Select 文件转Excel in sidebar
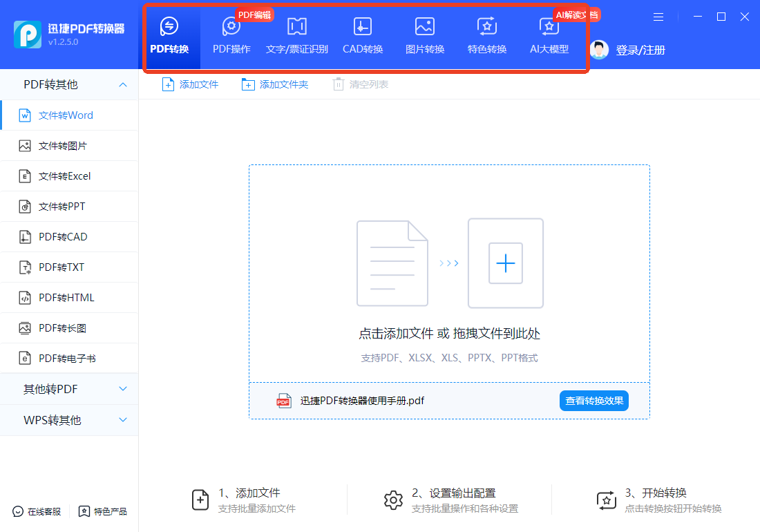The height and width of the screenshot is (532, 760). point(69,176)
